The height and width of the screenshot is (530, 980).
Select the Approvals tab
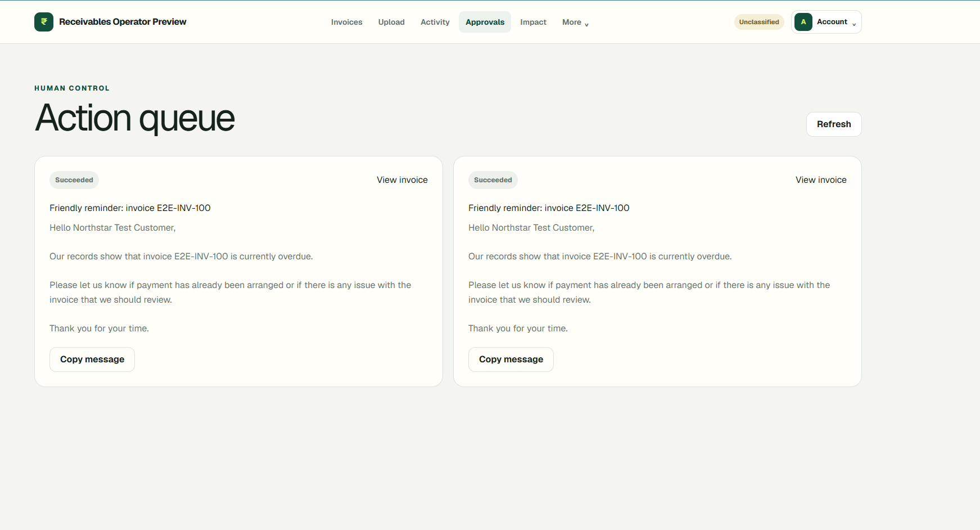point(485,22)
